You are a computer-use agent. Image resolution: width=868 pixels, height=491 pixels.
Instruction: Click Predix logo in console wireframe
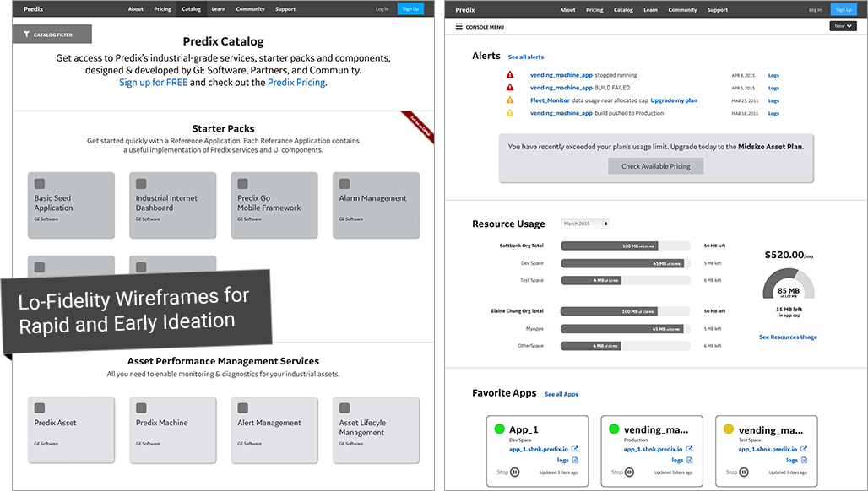(465, 10)
